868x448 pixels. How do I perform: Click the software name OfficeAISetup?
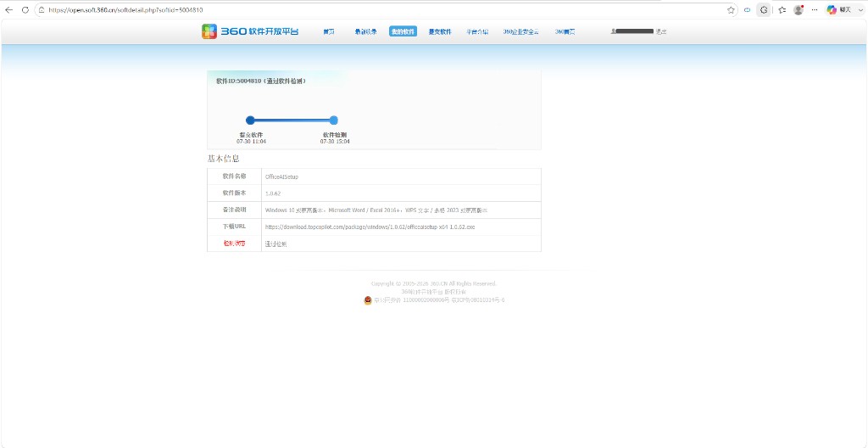point(281,176)
